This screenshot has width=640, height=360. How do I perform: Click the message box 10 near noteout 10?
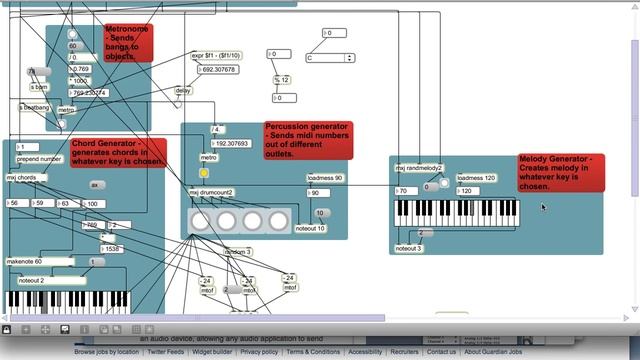[322, 213]
